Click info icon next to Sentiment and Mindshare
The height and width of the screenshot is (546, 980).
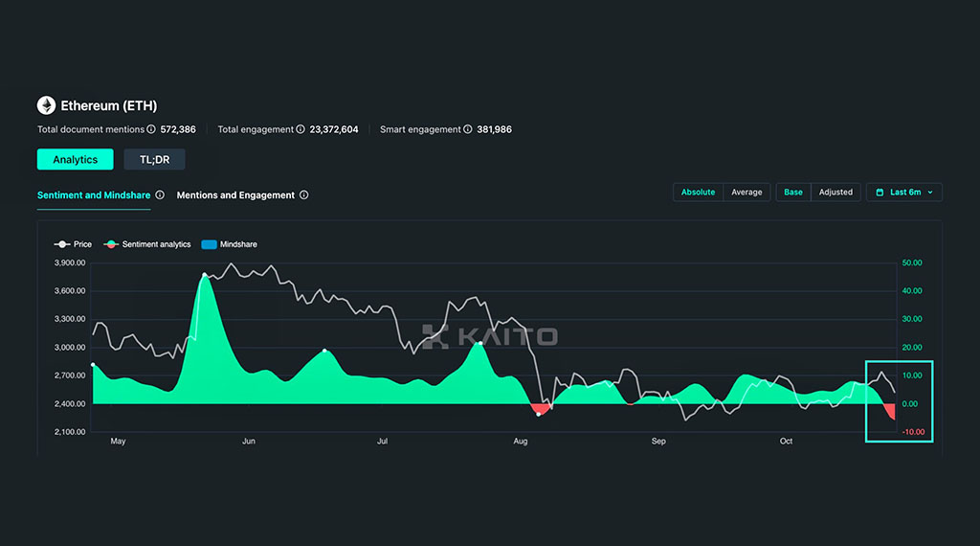click(160, 195)
